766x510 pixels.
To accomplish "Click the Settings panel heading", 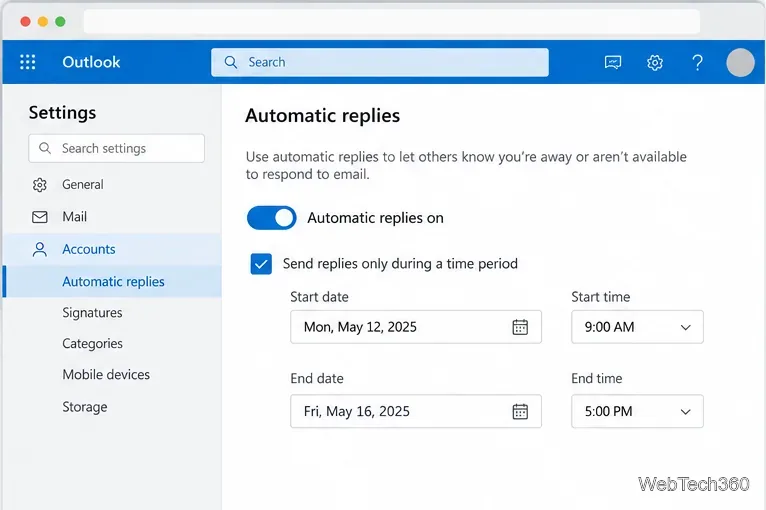I will coord(63,112).
